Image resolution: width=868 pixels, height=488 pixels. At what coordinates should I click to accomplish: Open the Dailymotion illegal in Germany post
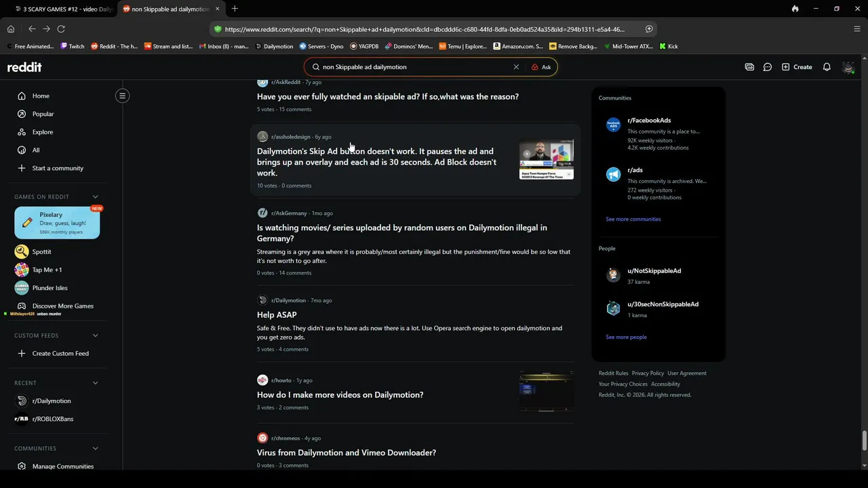[x=401, y=233]
